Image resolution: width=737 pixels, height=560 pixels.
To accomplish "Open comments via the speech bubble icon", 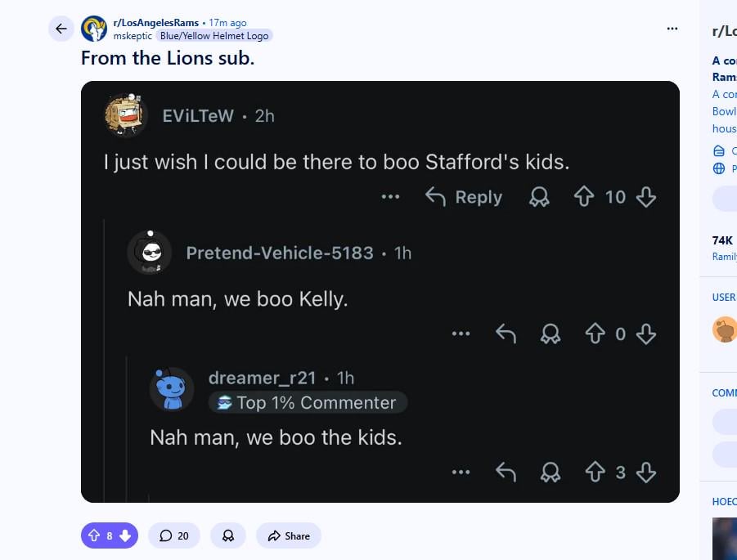I will point(173,535).
